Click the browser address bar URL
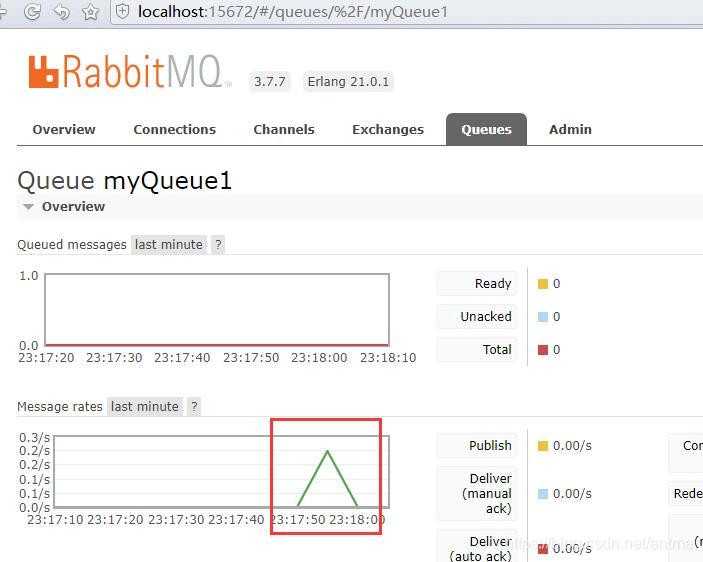 click(292, 12)
